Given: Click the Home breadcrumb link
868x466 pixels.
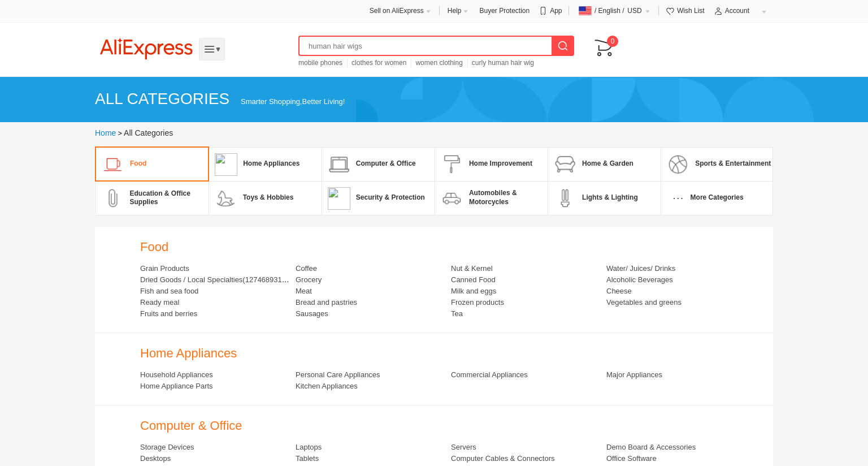Looking at the screenshot, I should tap(105, 133).
